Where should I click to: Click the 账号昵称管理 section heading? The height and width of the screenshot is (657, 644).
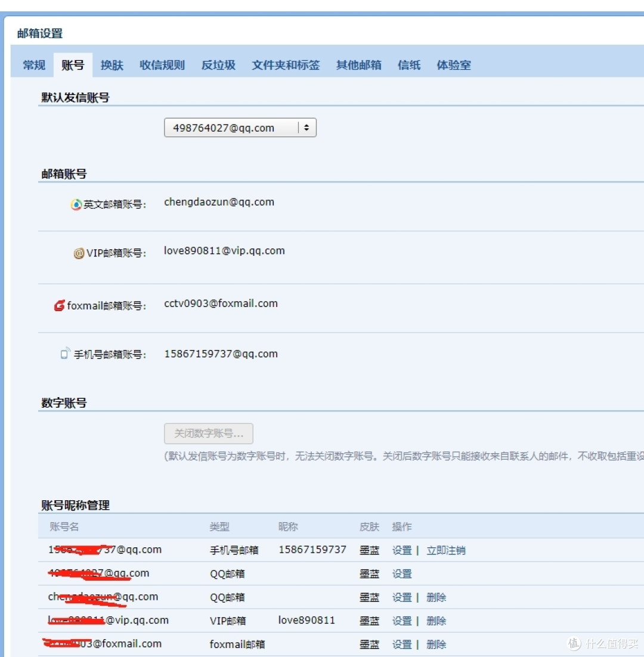pyautogui.click(x=75, y=506)
